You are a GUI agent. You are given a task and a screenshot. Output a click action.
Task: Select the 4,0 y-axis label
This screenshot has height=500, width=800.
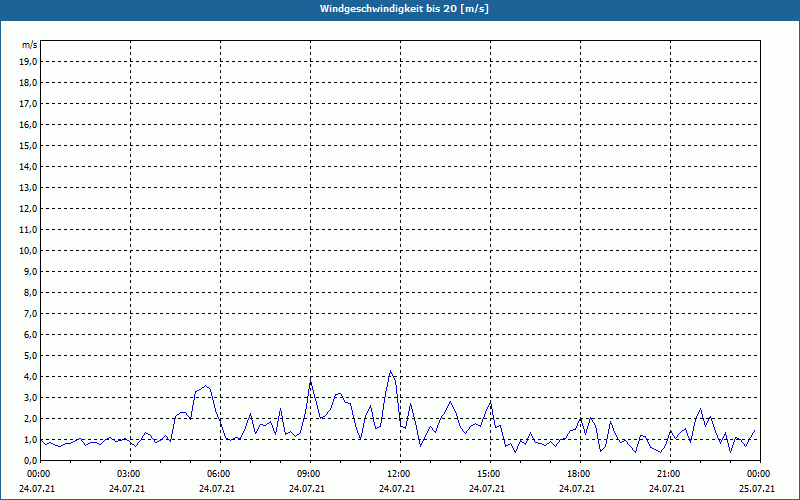[x=31, y=377]
